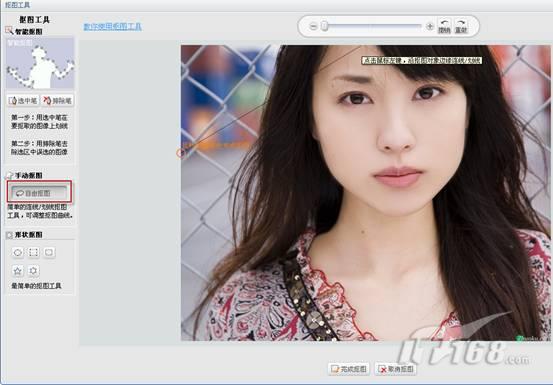Click the 自由抠图 free cutout button

39,193
